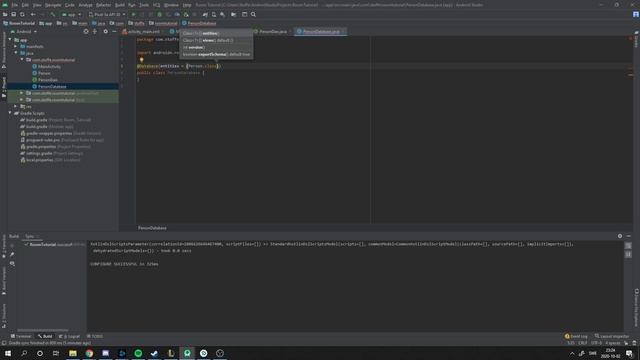Image resolution: width=640 pixels, height=360 pixels.
Task: Click the RoomTutorial sync result row
Action: coord(55,244)
